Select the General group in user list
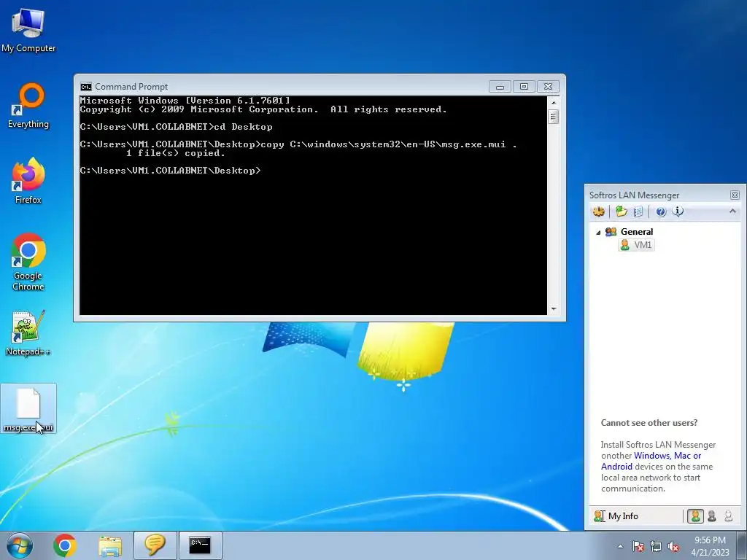The height and width of the screenshot is (560, 747). click(636, 232)
